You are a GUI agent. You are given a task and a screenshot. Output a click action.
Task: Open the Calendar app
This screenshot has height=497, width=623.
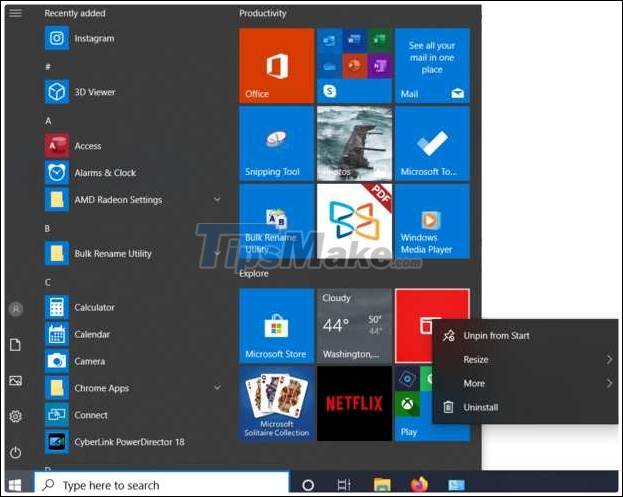click(133, 334)
